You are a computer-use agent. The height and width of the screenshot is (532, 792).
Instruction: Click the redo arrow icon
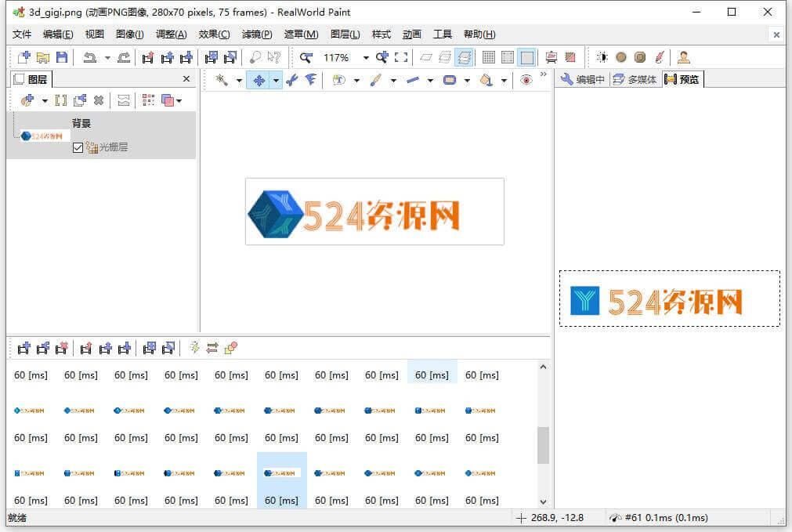point(124,57)
